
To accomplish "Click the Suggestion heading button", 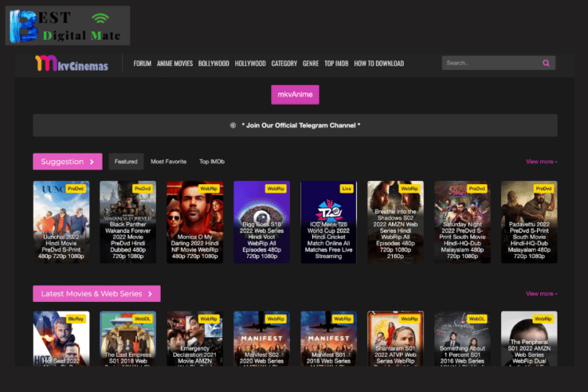I will pos(67,162).
